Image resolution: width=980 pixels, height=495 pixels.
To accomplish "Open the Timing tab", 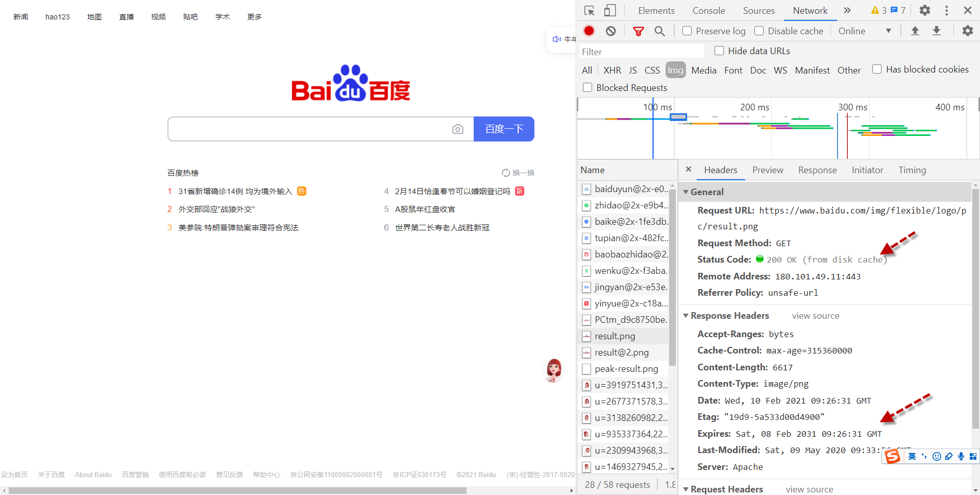I will pos(912,170).
